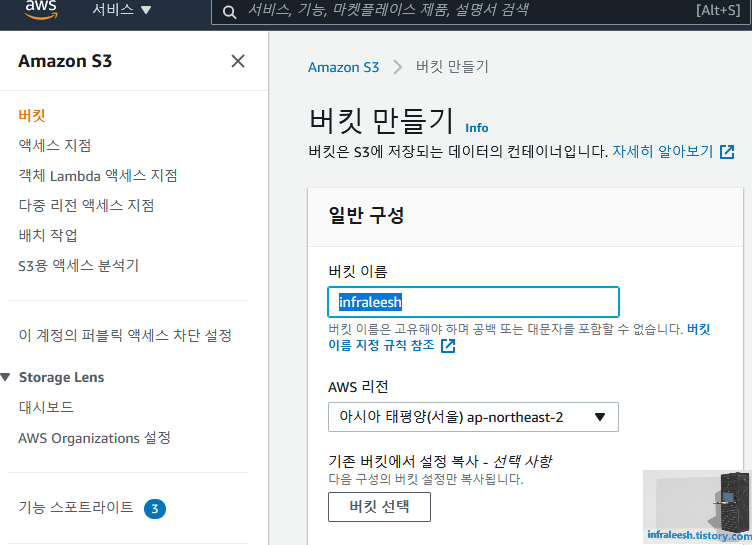This screenshot has width=752, height=545.
Task: Click external link icon after 규칙 참조
Action: (448, 345)
